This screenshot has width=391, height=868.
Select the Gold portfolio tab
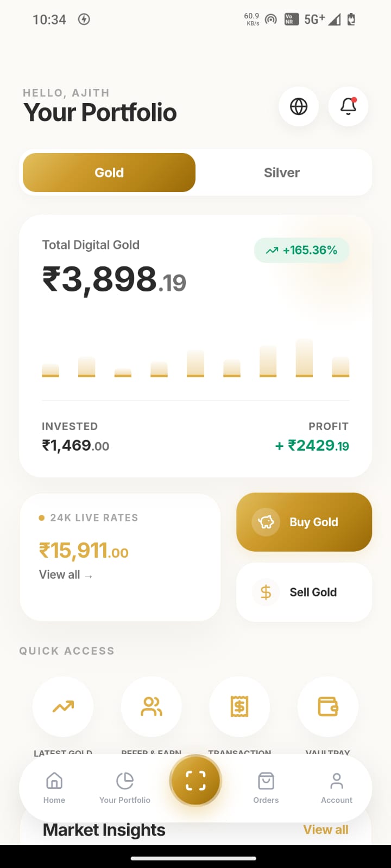coord(109,173)
